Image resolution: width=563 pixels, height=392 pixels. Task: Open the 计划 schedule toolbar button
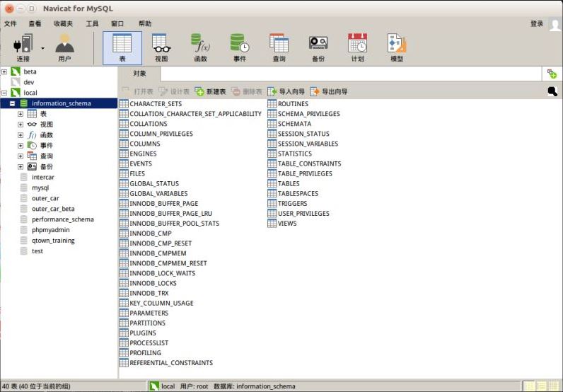(358, 48)
